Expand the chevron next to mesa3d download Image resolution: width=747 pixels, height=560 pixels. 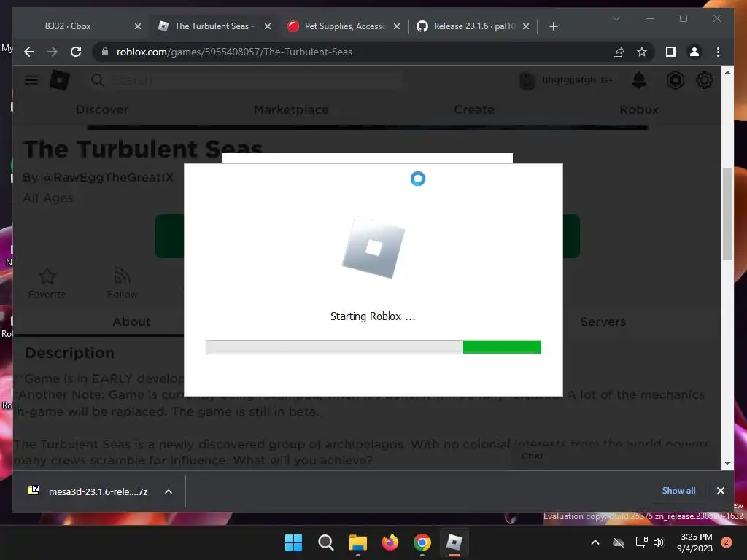[169, 491]
